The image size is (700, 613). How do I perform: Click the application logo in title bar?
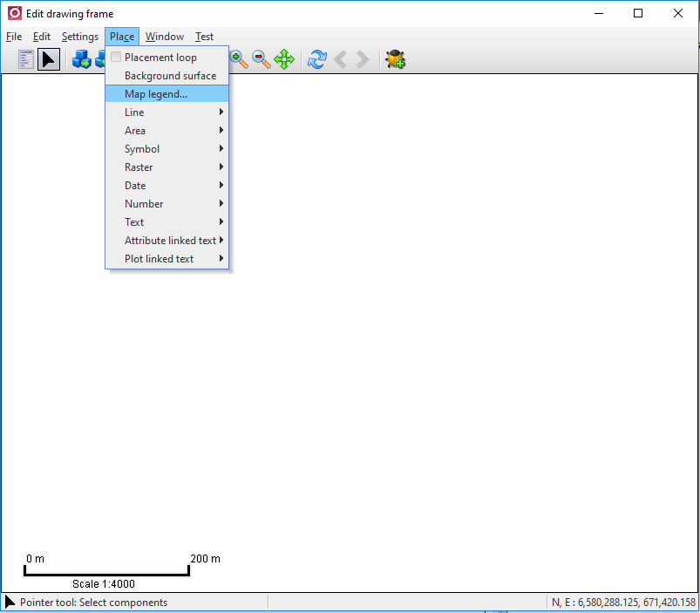click(14, 13)
